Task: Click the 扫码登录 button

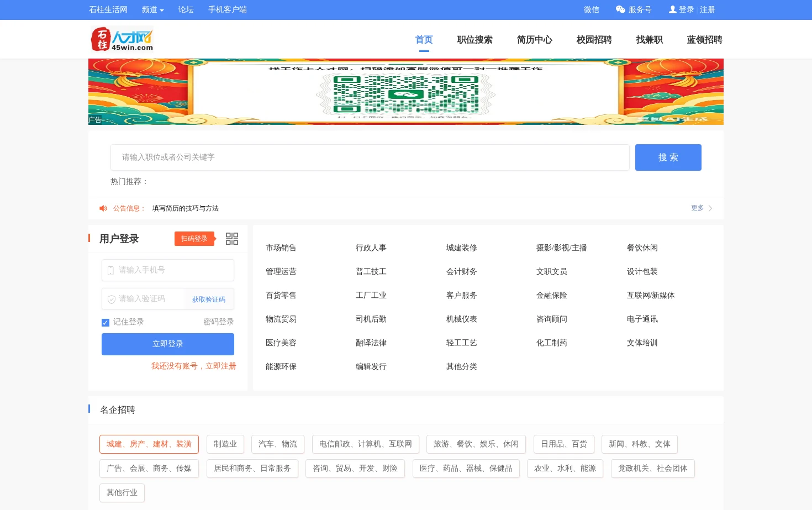Action: [194, 239]
